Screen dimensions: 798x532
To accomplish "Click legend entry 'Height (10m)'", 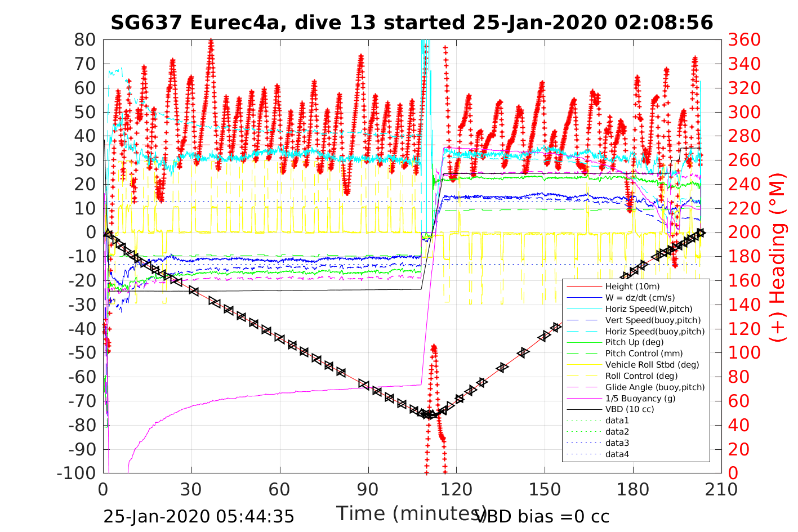I will [x=632, y=287].
